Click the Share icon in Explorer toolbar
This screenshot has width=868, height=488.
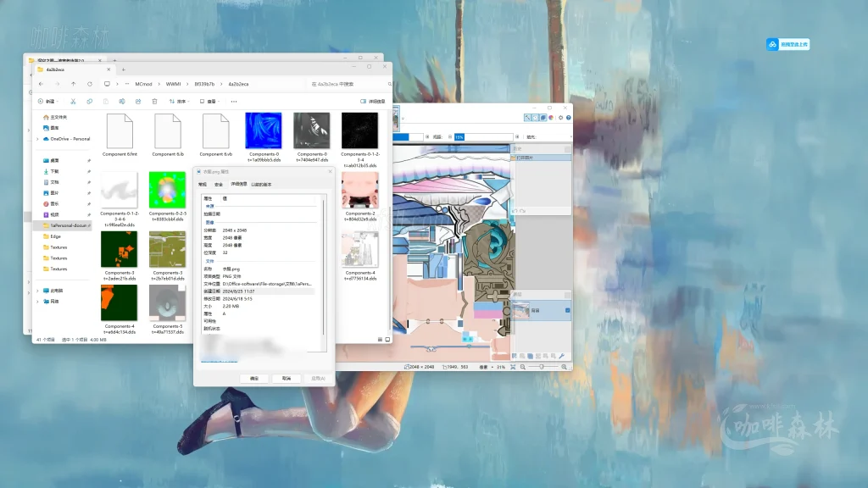138,102
